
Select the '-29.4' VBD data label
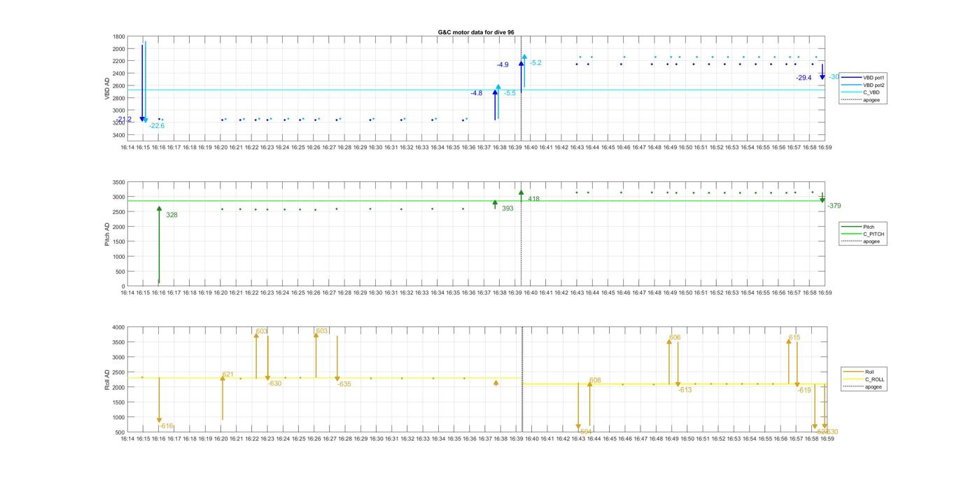click(x=804, y=78)
